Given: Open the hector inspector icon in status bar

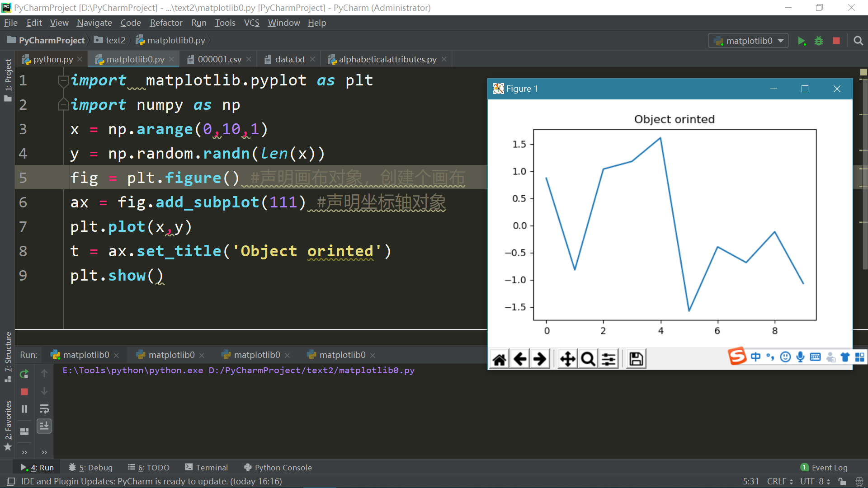Looking at the screenshot, I should (859, 482).
